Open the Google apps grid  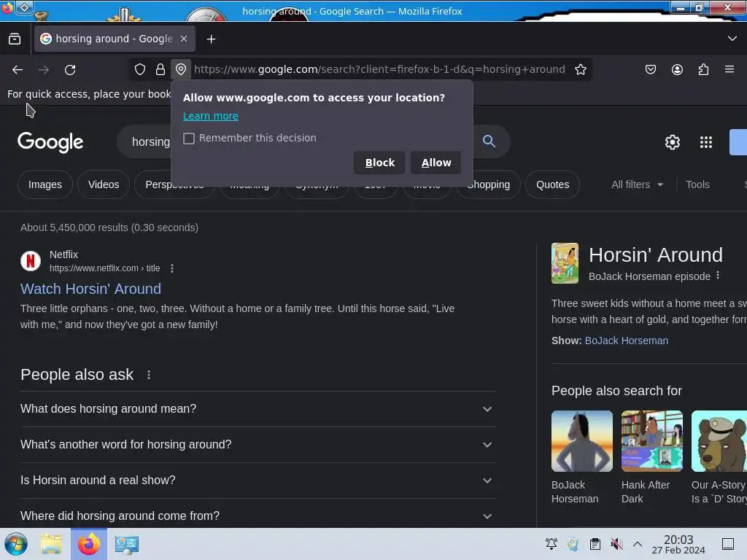(x=706, y=142)
